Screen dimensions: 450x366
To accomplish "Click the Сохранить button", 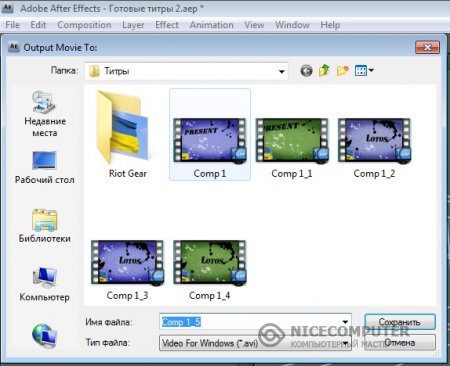I will pyautogui.click(x=400, y=322).
